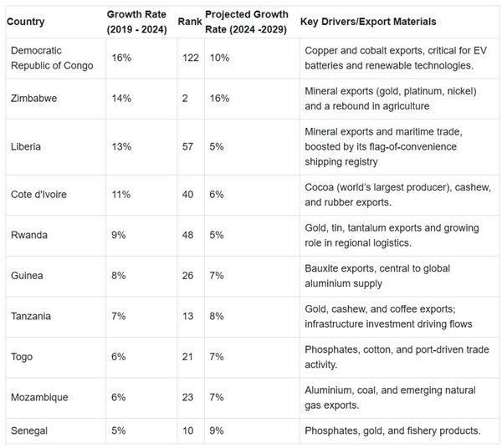Select the Togo country cell
Image resolution: width=502 pixels, height=448 pixels.
coord(22,357)
